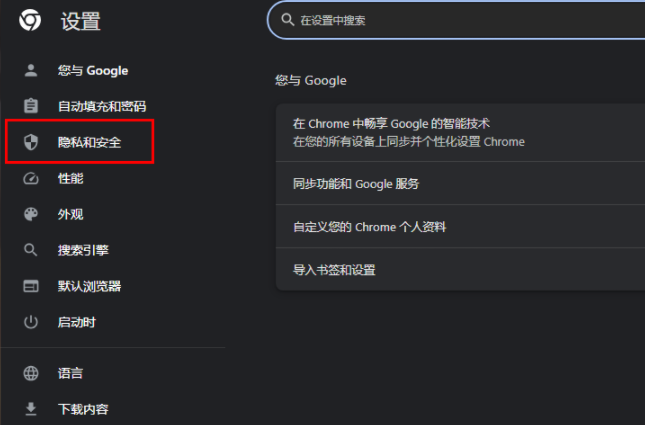The height and width of the screenshot is (425, 645).
Task: Click the palette icon for 外观
Action: (31, 214)
